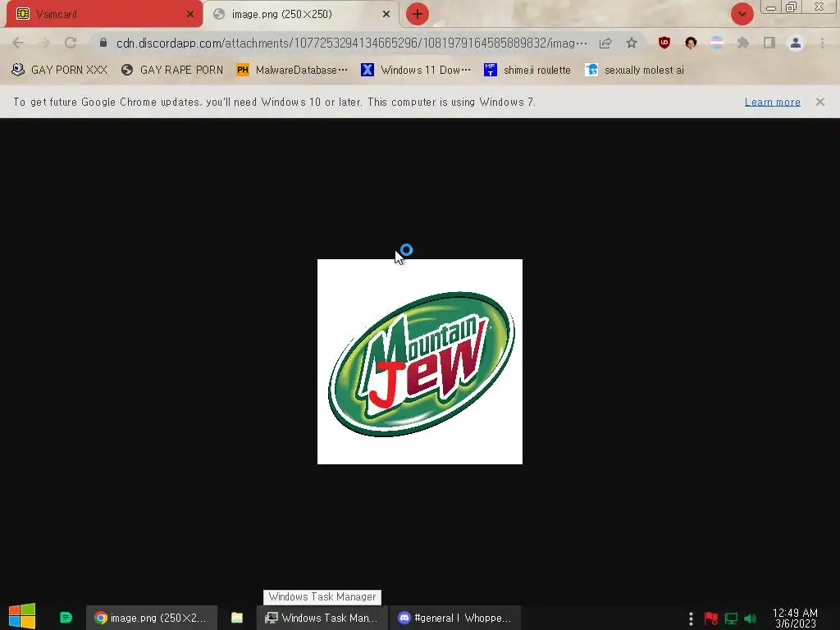Share this page using the share icon
This screenshot has width=840, height=630.
[605, 43]
